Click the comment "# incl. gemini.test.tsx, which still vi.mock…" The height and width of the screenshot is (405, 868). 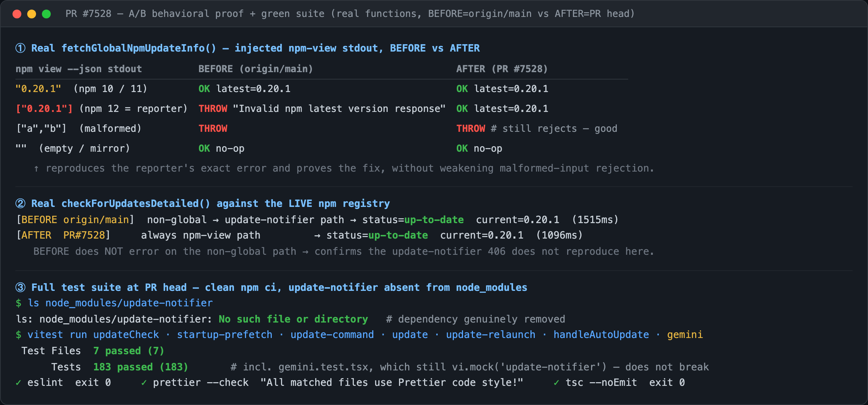(470, 367)
